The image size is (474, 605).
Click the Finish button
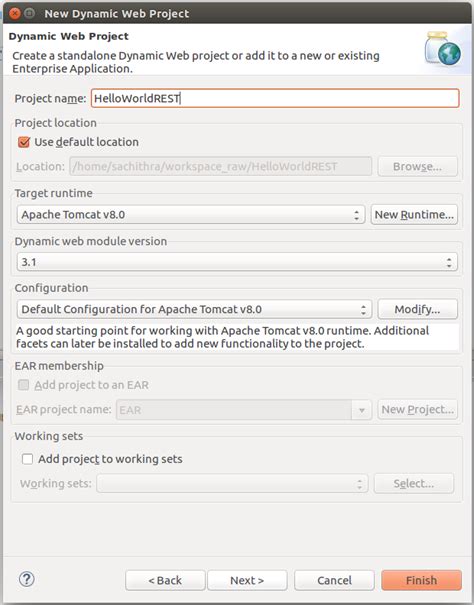pos(422,580)
